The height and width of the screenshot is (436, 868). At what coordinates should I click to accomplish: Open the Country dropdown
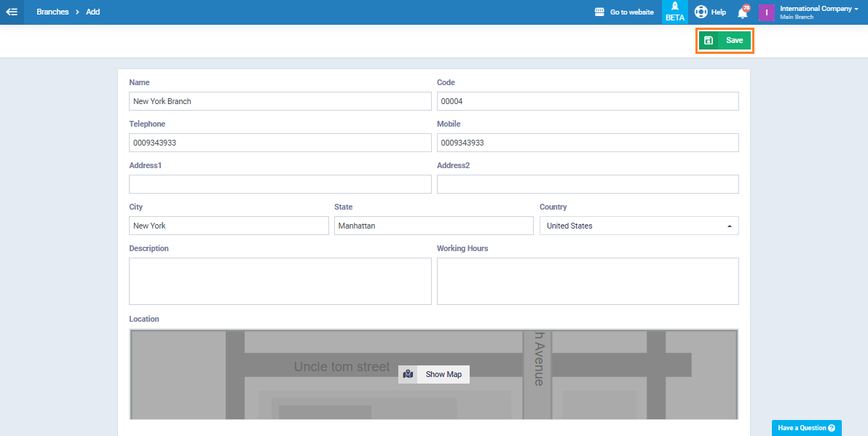coord(639,226)
